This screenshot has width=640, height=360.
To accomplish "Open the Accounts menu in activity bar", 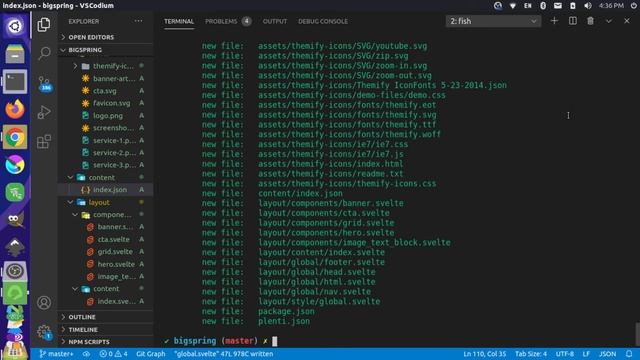I will 44,302.
